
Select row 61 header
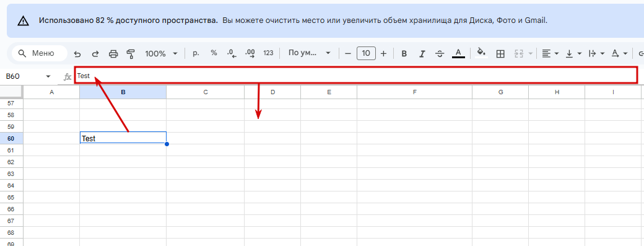pos(11,151)
